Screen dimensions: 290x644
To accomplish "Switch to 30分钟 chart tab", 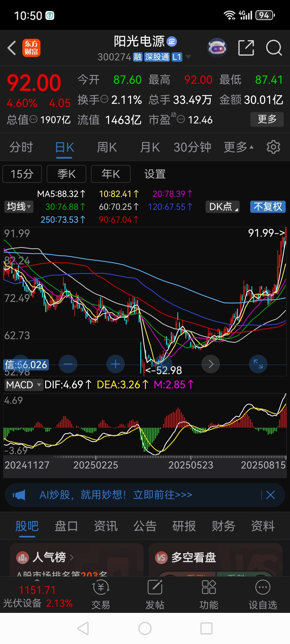I will pyautogui.click(x=192, y=147).
